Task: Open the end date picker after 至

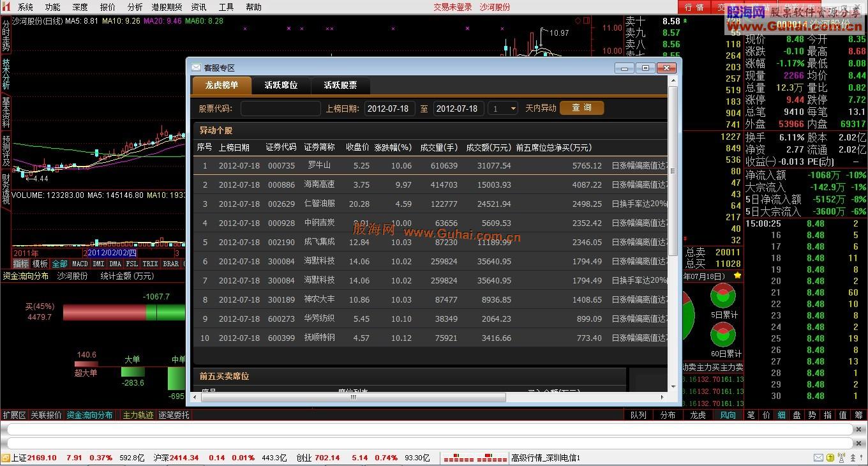Action: tap(459, 109)
